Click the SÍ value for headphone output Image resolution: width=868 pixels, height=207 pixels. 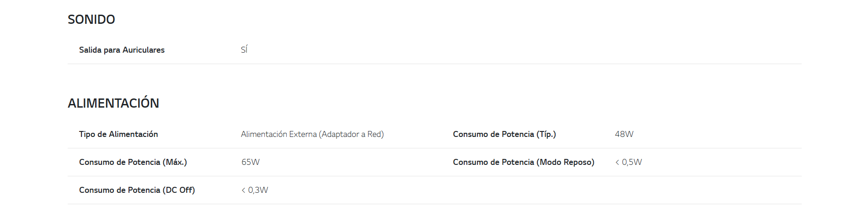pos(244,49)
